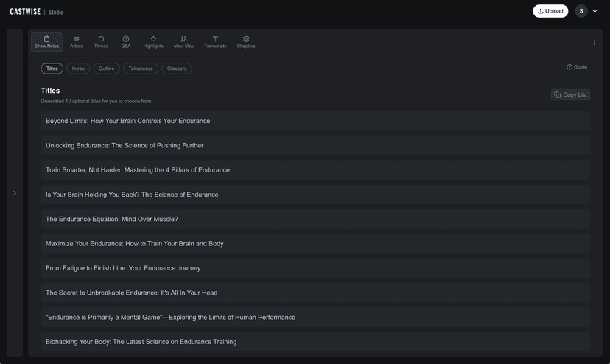The height and width of the screenshot is (364, 610).
Task: Switch to the Takeaways tab
Action: tap(141, 69)
